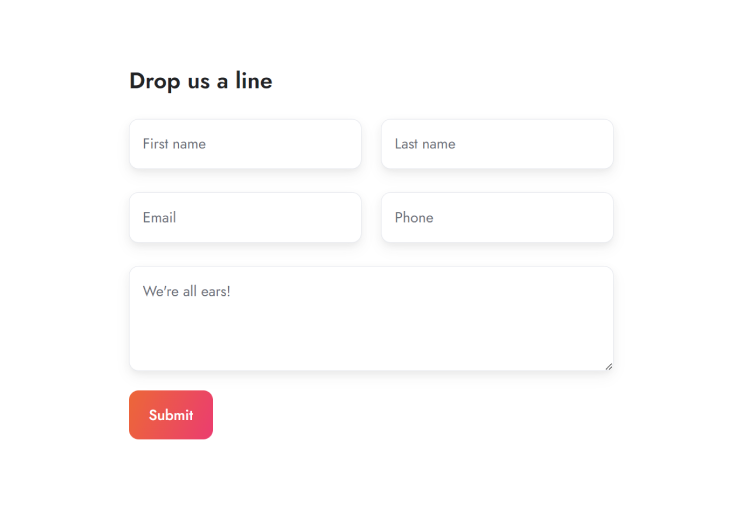Screen dimensions: 740x519
Task: Click the textarea resize handle
Action: coord(608,365)
